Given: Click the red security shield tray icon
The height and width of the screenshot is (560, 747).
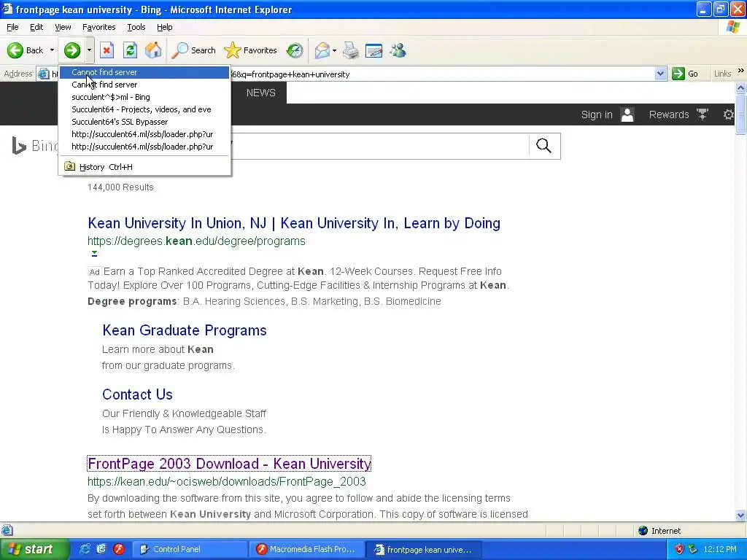Looking at the screenshot, I should click(679, 549).
